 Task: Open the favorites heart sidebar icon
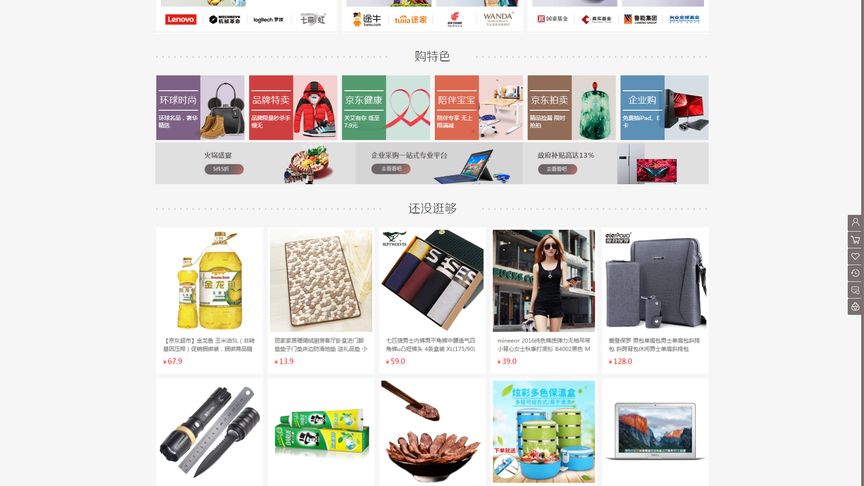pyautogui.click(x=855, y=256)
